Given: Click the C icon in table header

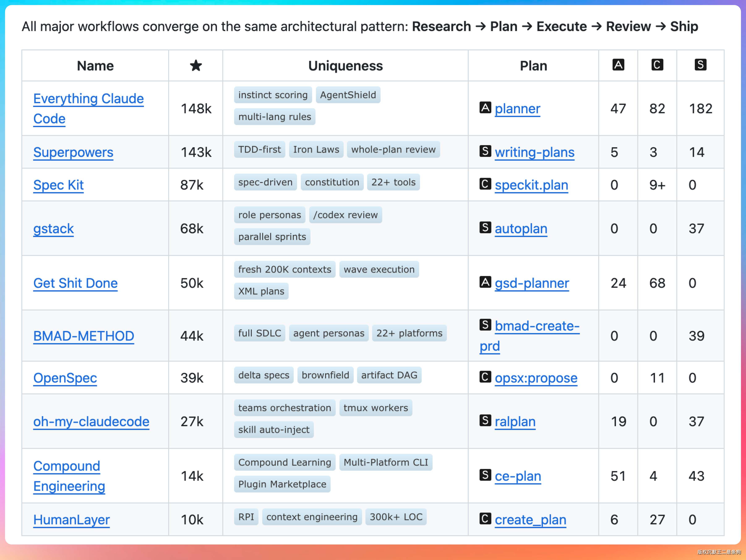Looking at the screenshot, I should (657, 65).
